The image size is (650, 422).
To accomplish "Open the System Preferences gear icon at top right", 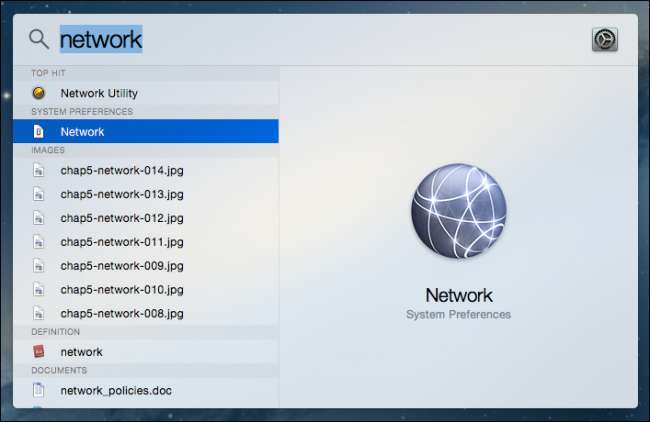I will [x=605, y=40].
